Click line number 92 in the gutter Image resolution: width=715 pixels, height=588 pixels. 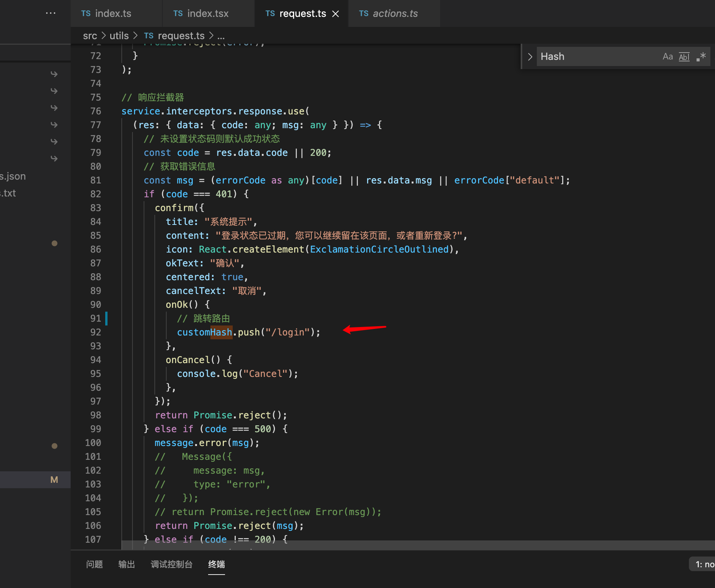pos(96,332)
